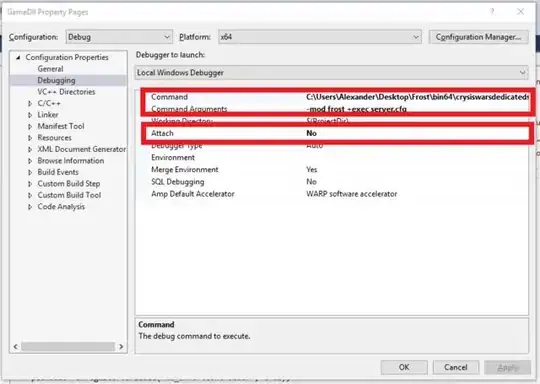Viewport: 540px width, 384px height.
Task: Select General in the properties tree
Action: (x=50, y=69)
